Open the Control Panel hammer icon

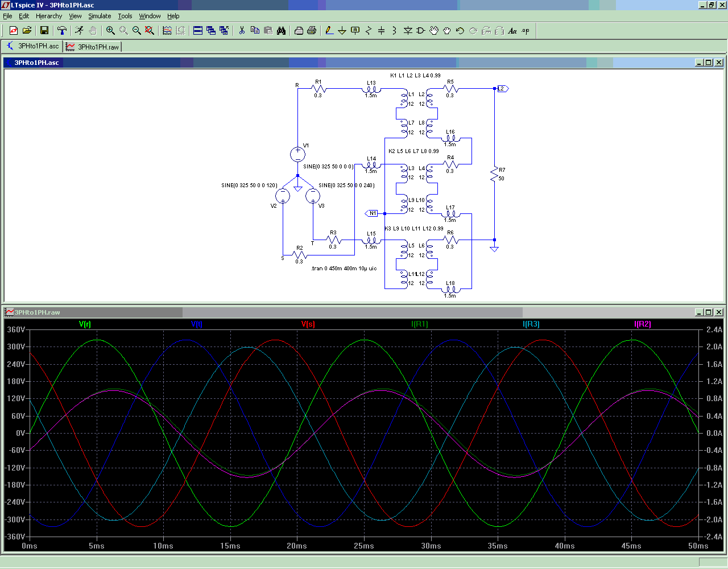(62, 30)
